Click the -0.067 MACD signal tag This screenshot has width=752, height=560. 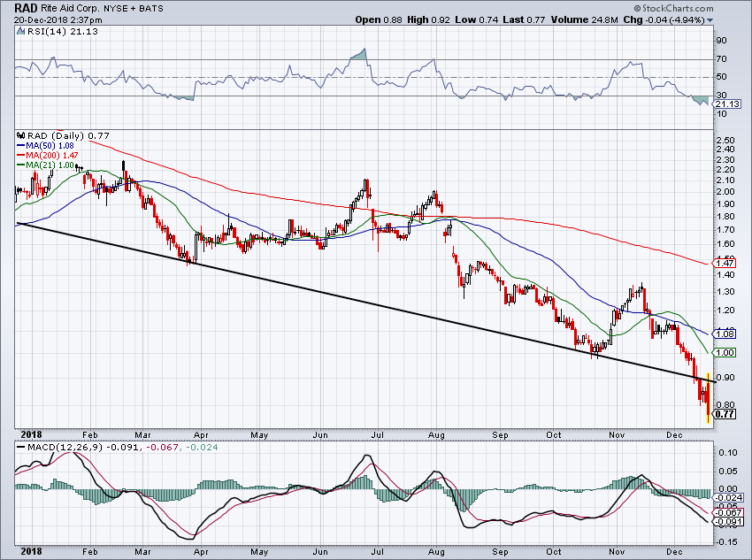click(x=728, y=512)
